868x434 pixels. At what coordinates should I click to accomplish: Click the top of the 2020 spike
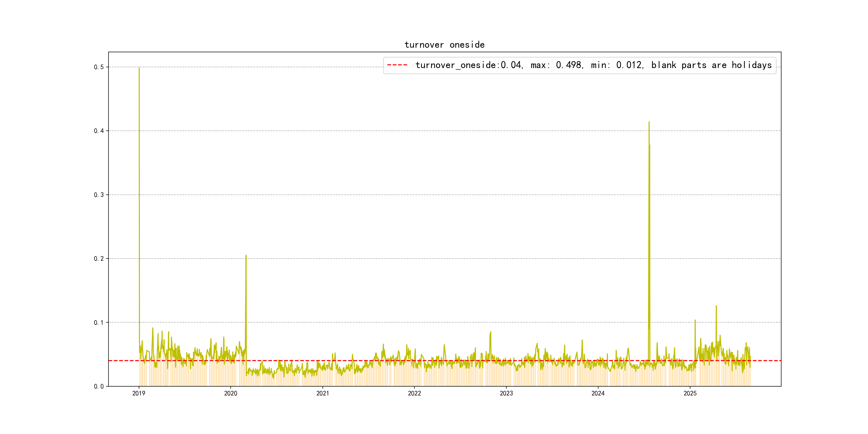click(246, 255)
